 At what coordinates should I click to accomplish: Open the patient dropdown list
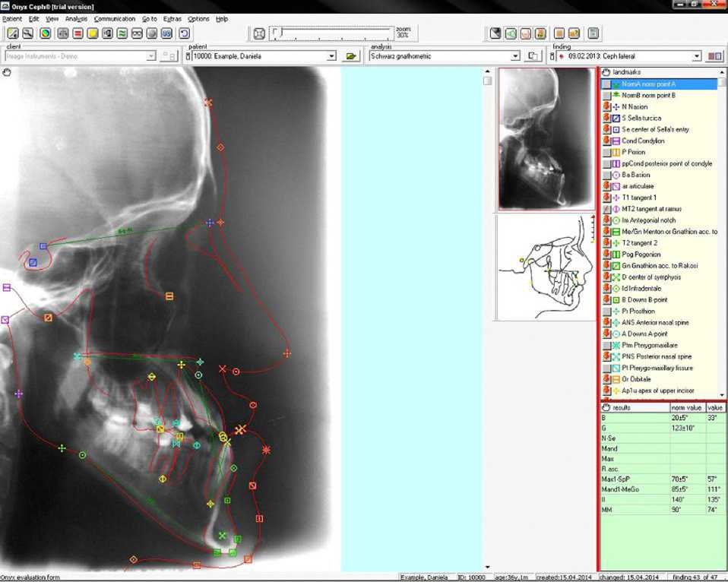331,56
